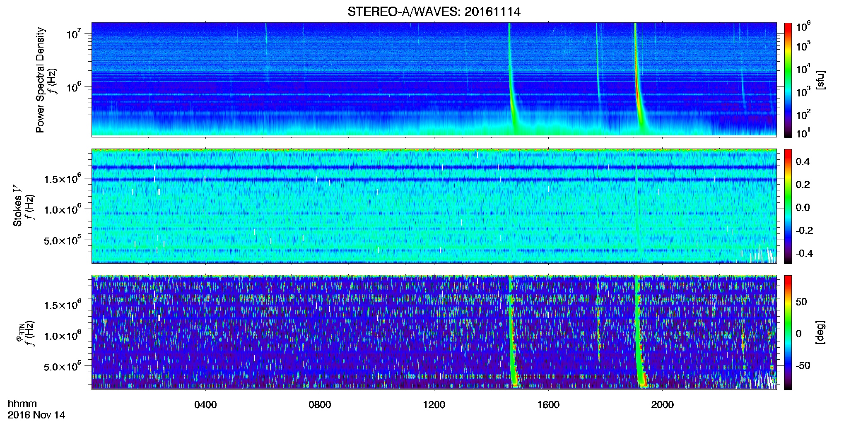Image resolution: width=868 pixels, height=447 pixels.
Task: Select the 5.0×10^5 tick in Stokes V panel
Action: pyautogui.click(x=62, y=240)
